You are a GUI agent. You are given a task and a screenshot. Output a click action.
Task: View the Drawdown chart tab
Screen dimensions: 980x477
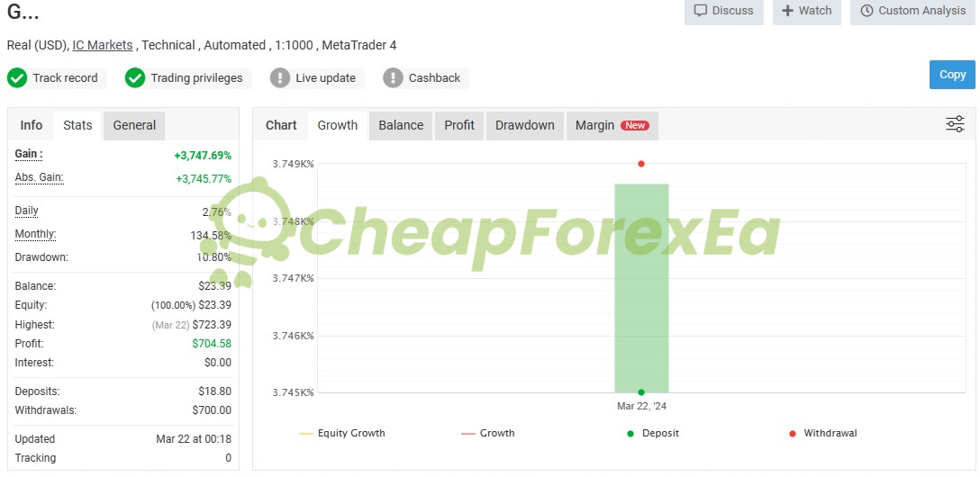pos(525,125)
